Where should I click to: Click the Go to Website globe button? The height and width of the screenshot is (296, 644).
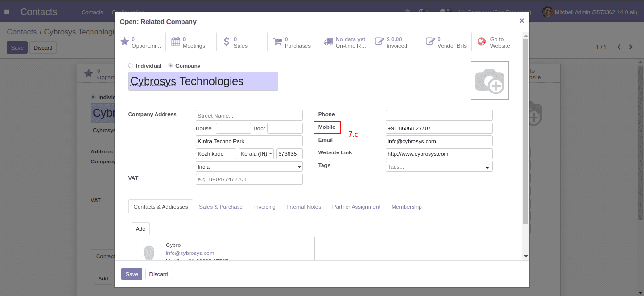coord(497,42)
